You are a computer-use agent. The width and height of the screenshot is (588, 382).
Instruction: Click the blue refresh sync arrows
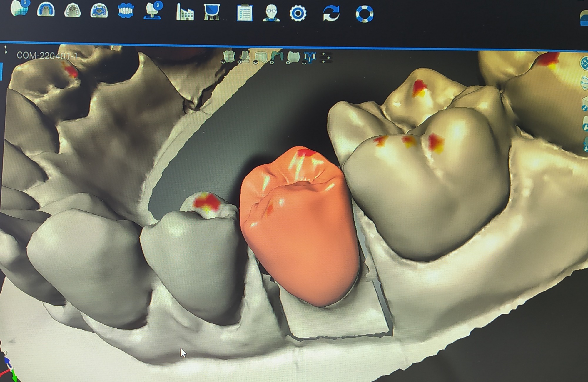coord(331,14)
